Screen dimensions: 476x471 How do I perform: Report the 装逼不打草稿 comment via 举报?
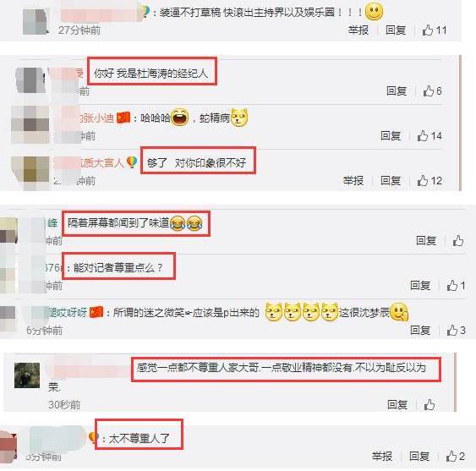pyautogui.click(x=358, y=30)
